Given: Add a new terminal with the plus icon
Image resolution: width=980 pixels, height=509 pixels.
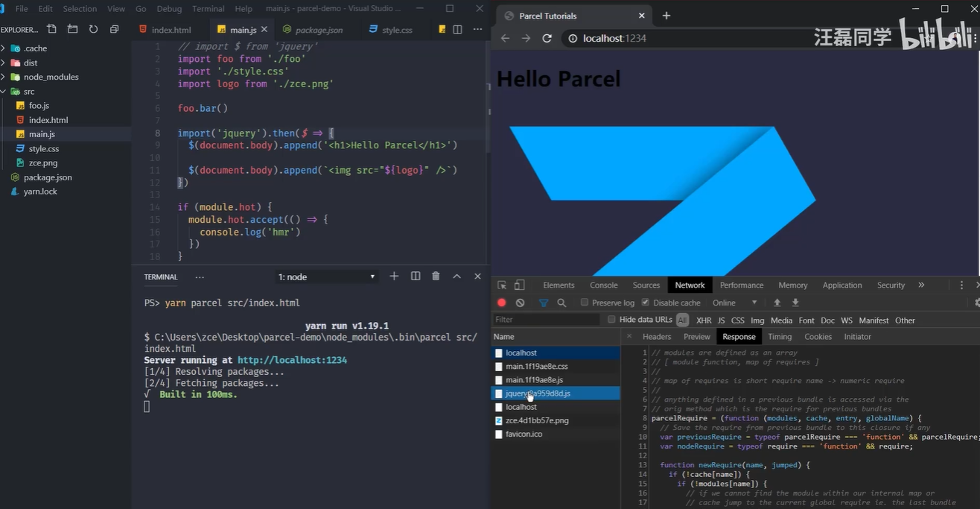Looking at the screenshot, I should [394, 276].
